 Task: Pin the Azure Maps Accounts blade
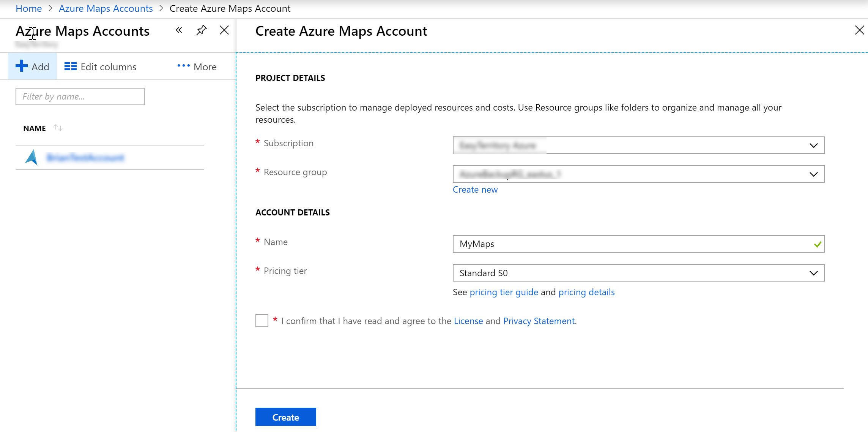tap(201, 30)
